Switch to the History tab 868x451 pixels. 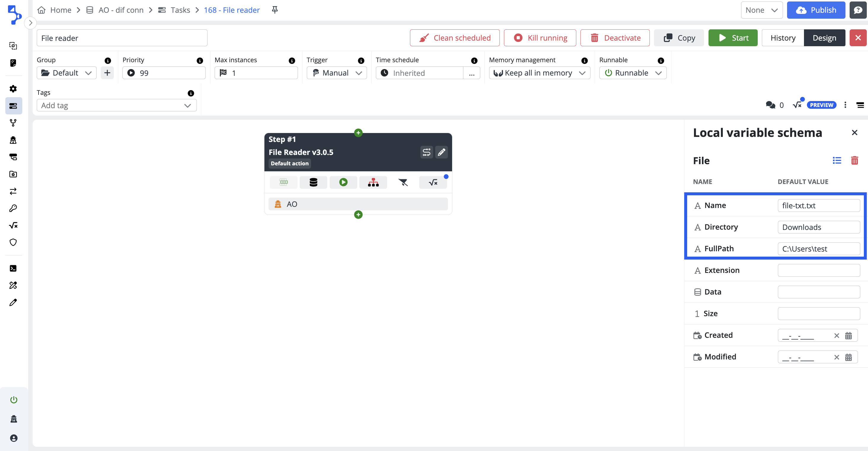point(782,38)
